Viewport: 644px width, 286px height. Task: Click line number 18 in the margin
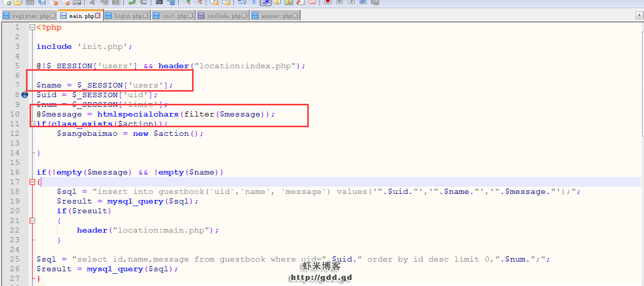tap(14, 192)
